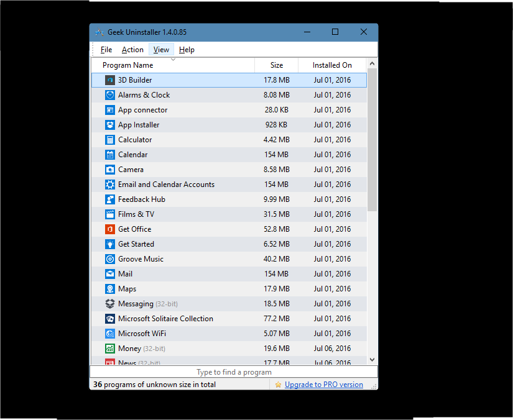Image resolution: width=513 pixels, height=420 pixels.
Task: Click the Messaging app icon
Action: pos(110,304)
